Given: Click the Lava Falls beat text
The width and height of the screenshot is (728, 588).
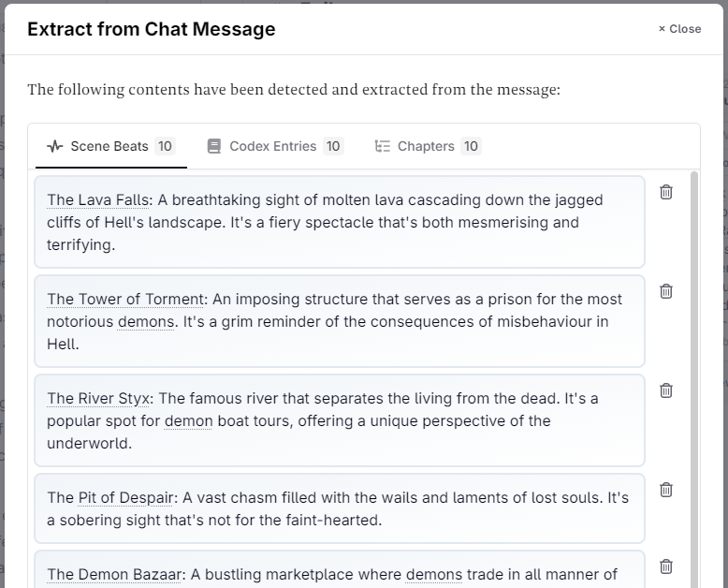Looking at the screenshot, I should [339, 222].
